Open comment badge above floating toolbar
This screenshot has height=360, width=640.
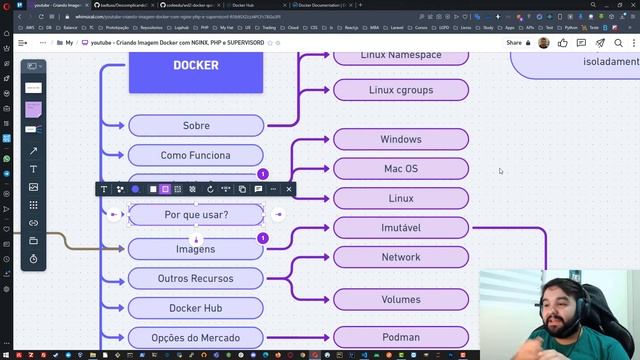(263, 174)
